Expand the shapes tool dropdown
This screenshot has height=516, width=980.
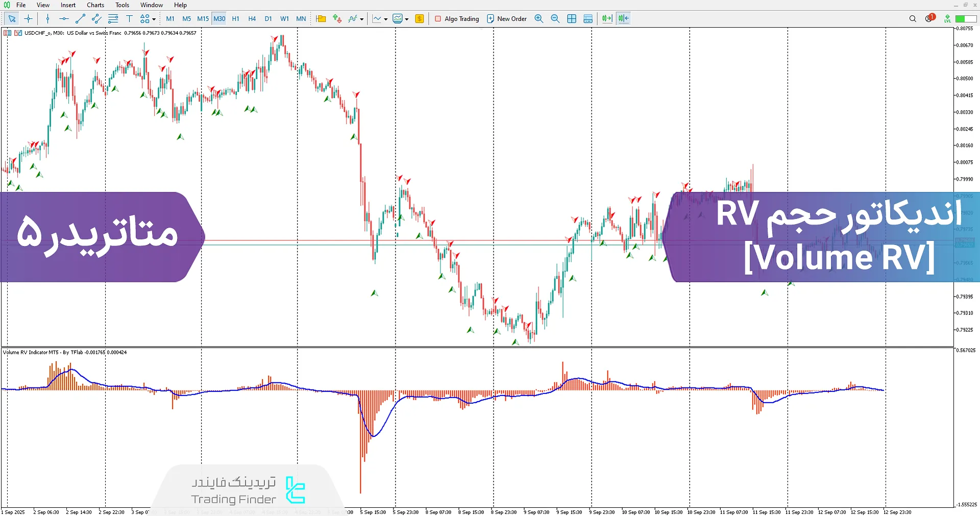(x=153, y=18)
